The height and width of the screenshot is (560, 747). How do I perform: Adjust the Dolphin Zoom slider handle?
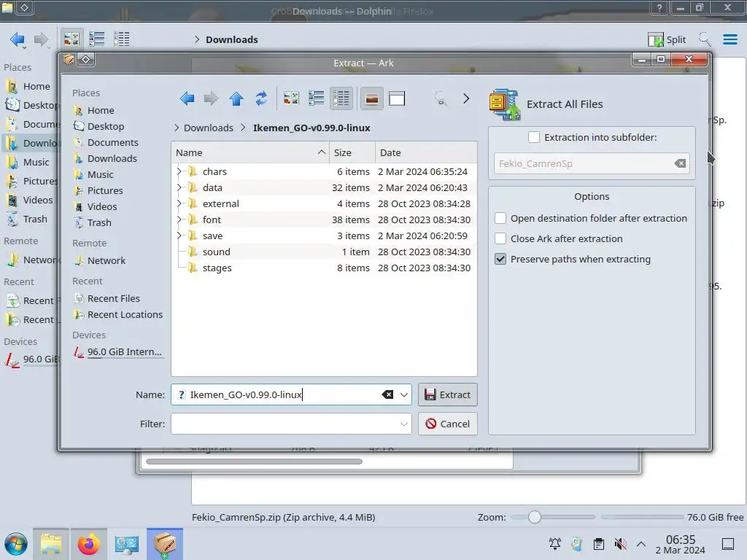[x=535, y=517]
